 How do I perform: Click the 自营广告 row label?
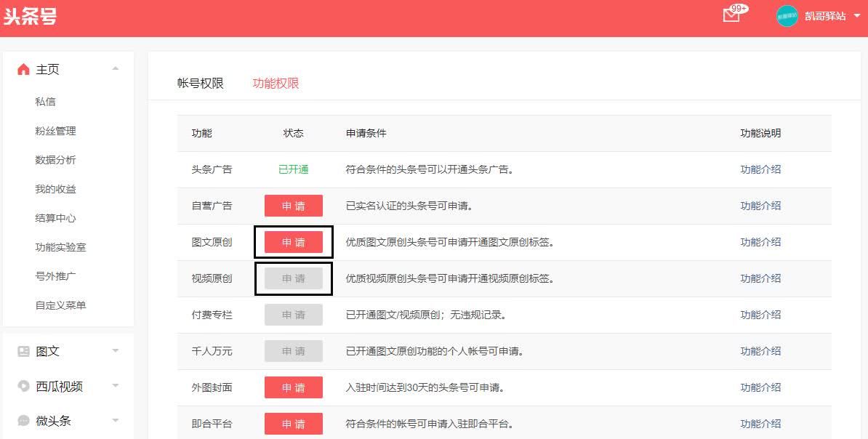point(212,206)
